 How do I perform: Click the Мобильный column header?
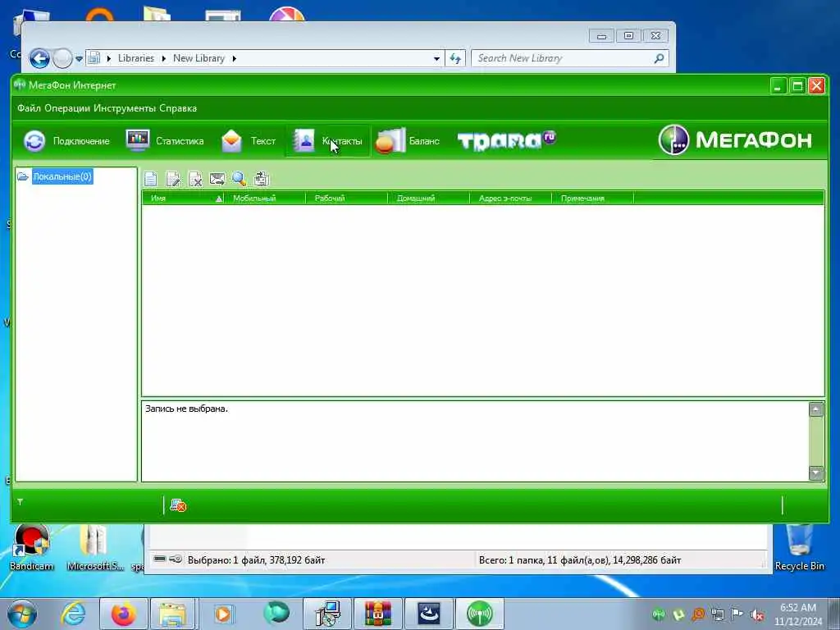point(265,199)
